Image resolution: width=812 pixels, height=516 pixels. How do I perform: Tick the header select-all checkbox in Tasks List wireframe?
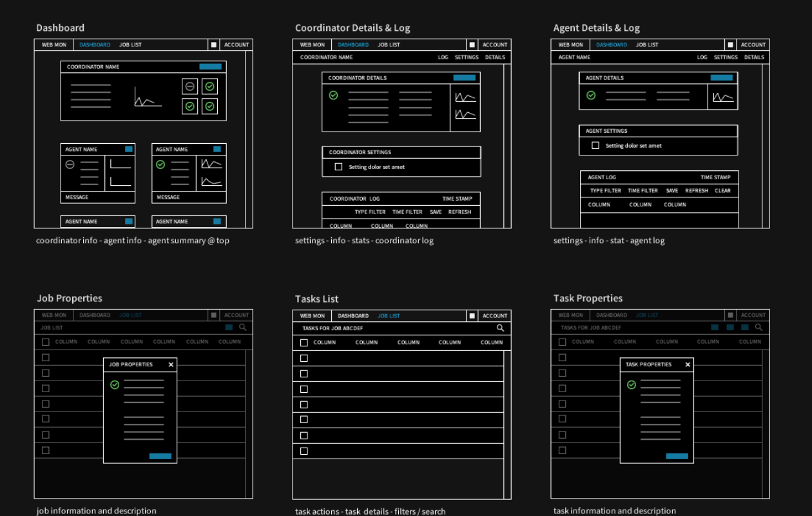pyautogui.click(x=304, y=342)
